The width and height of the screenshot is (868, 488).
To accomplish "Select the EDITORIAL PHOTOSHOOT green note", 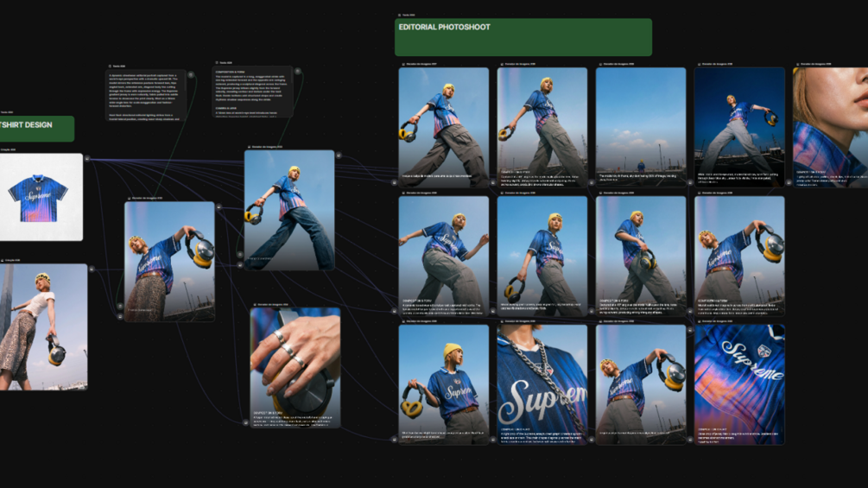I will tap(523, 37).
